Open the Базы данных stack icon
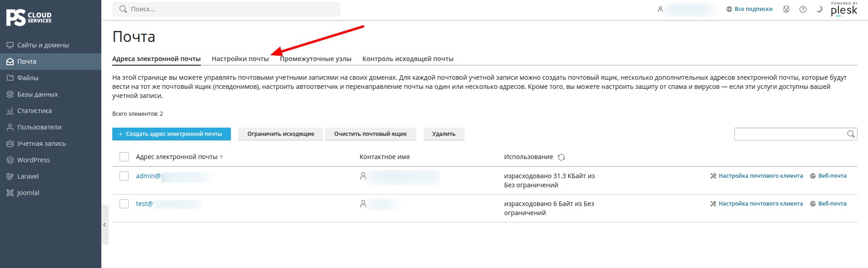The height and width of the screenshot is (268, 868). coord(10,94)
